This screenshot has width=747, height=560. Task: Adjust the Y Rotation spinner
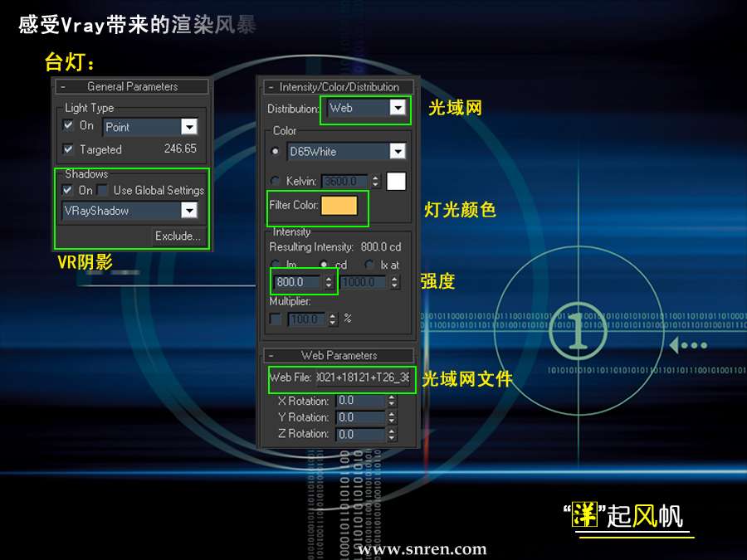click(x=392, y=417)
